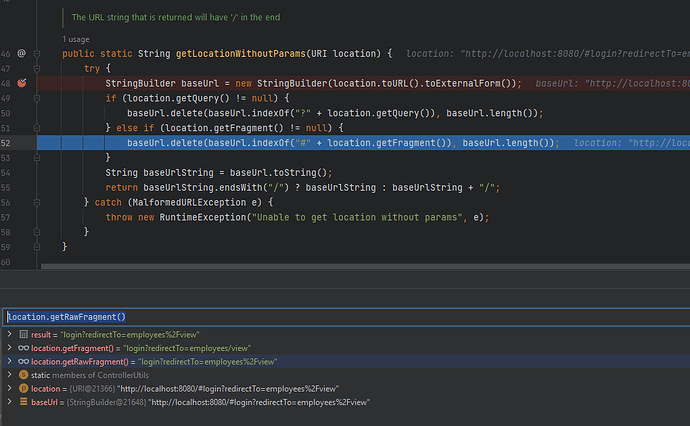Collapse the try block fold on line 47
The width and height of the screenshot is (690, 426).
pos(37,69)
